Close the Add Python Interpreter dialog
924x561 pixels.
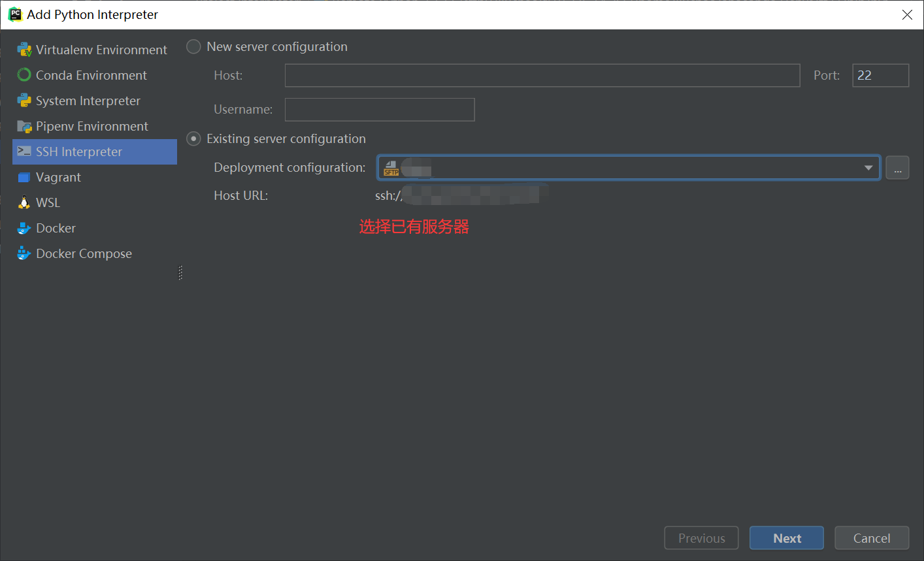[907, 14]
